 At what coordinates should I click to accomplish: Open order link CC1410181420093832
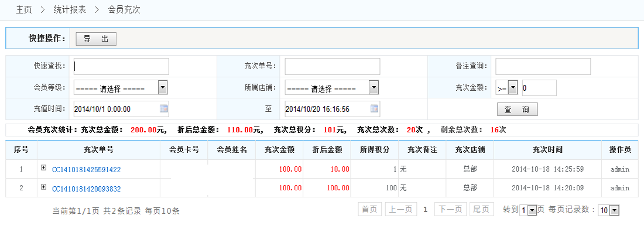click(x=86, y=189)
